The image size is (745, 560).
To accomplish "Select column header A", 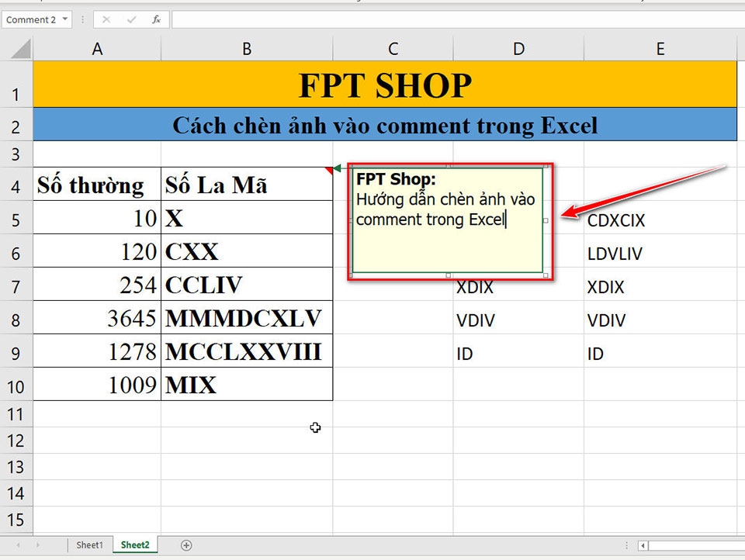I will pos(97,48).
